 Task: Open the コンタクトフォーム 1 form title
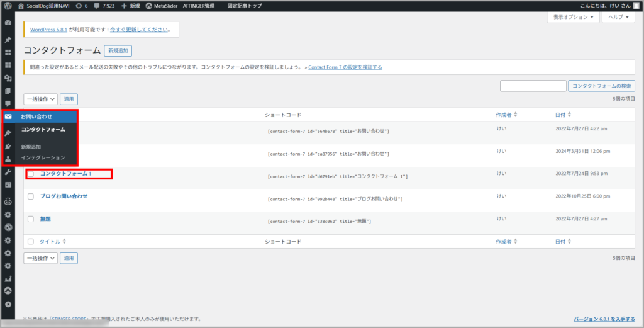pos(65,174)
